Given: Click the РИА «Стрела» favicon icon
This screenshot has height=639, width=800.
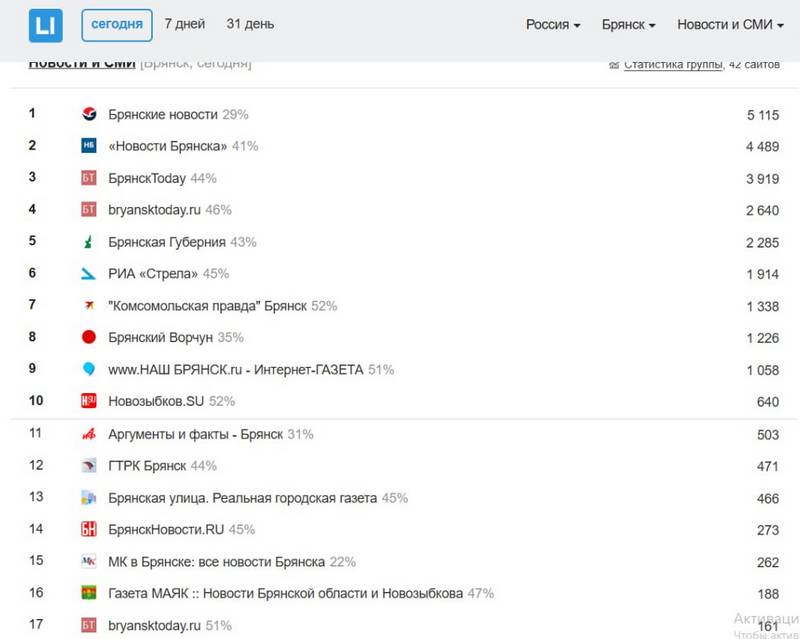Looking at the screenshot, I should coord(88,274).
